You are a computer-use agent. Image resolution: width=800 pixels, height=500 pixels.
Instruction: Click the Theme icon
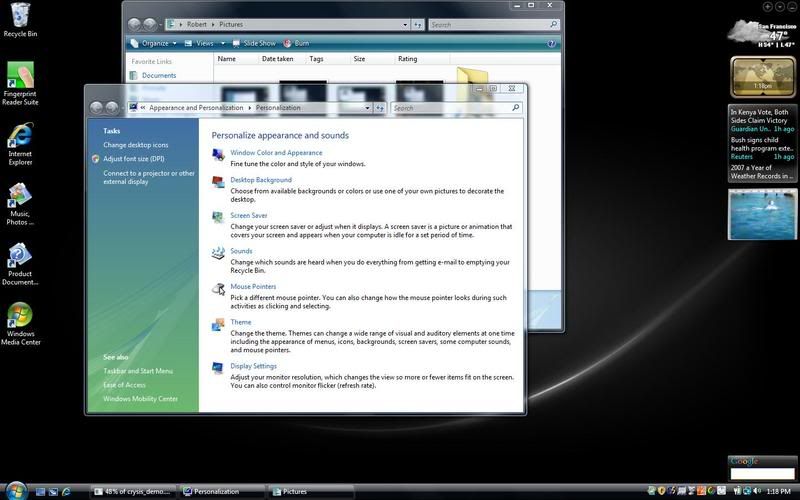tap(218, 324)
